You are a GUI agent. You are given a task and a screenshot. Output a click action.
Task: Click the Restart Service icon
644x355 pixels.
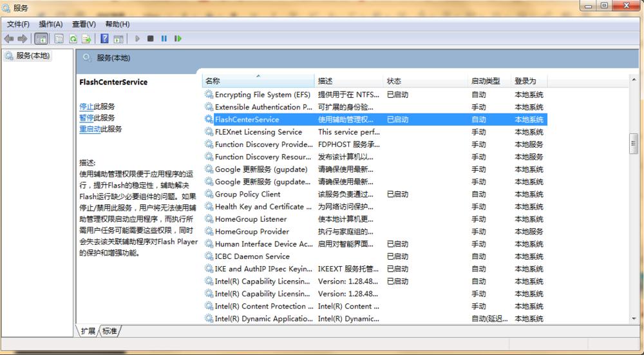click(x=178, y=39)
